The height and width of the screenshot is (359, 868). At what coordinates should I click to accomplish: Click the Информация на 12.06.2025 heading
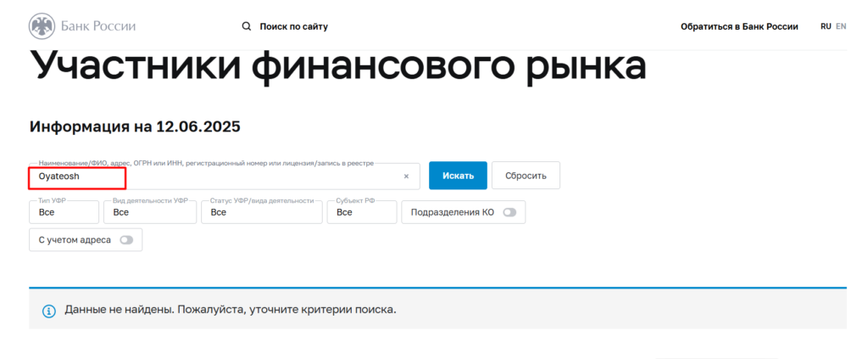click(x=135, y=126)
